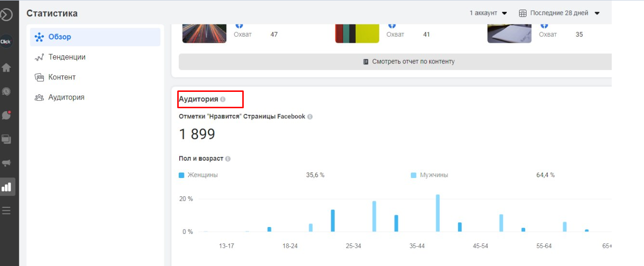The height and width of the screenshot is (266, 644).
Task: Click Facebook icon above Охват 41
Action: (392, 25)
